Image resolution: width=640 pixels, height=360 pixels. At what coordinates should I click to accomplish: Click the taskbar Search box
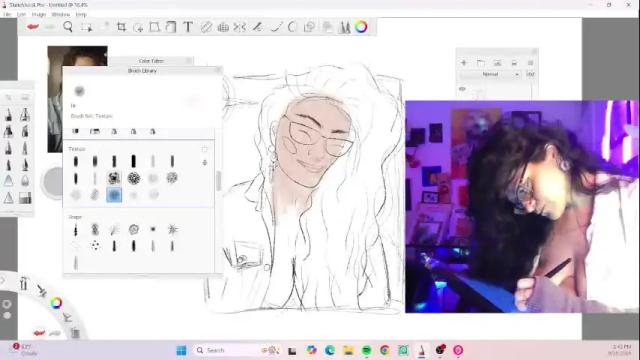[235, 350]
